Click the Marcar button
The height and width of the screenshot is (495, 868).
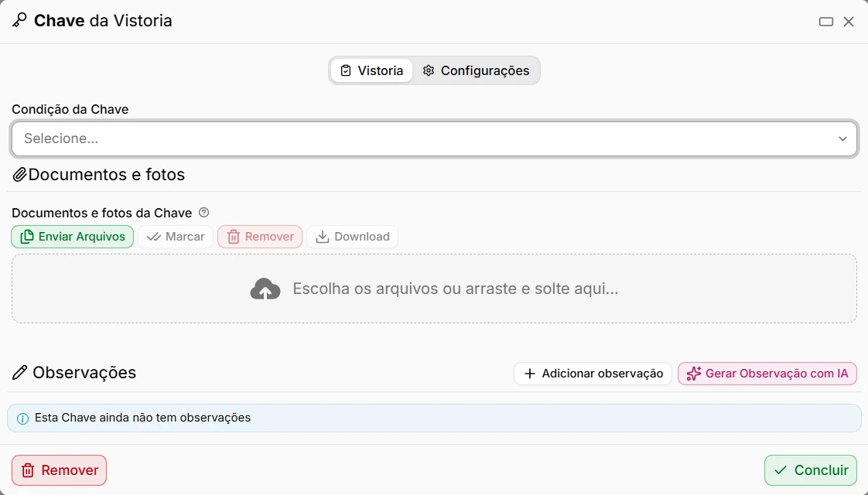pos(176,237)
